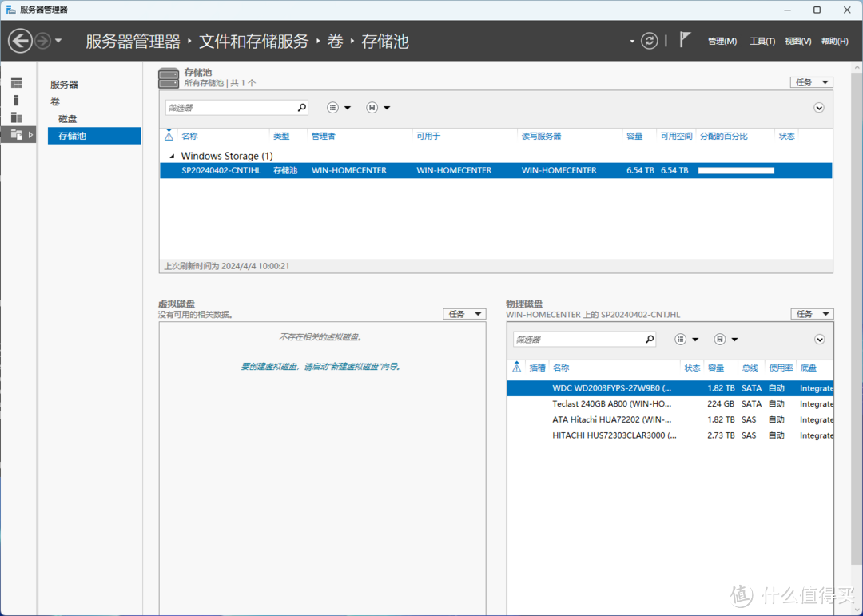This screenshot has width=863, height=616.
Task: Click warning icon header in 物理磁盘 table
Action: tap(516, 368)
